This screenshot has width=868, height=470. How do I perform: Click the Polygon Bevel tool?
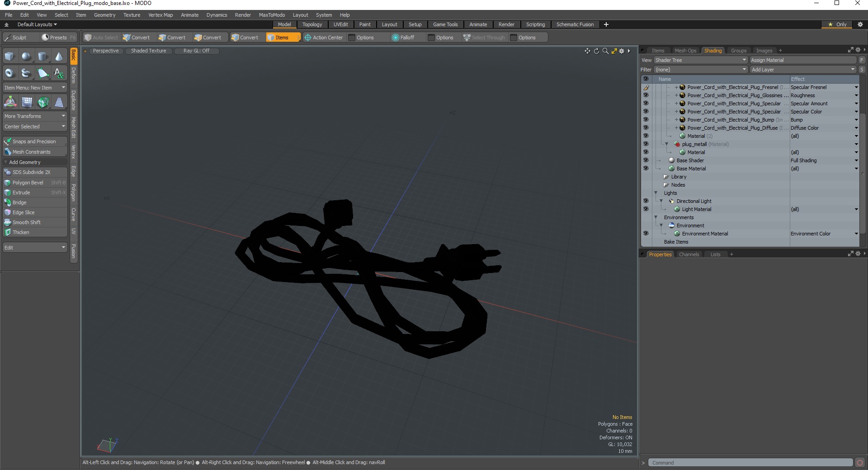tap(35, 183)
